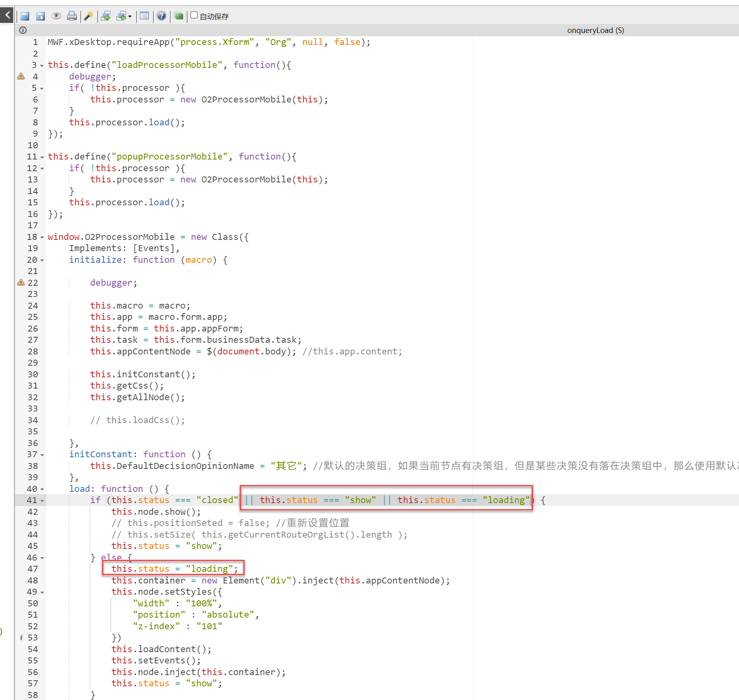Collapse the code fold at line 3
Image resolution: width=739 pixels, height=700 pixels.
click(42, 65)
